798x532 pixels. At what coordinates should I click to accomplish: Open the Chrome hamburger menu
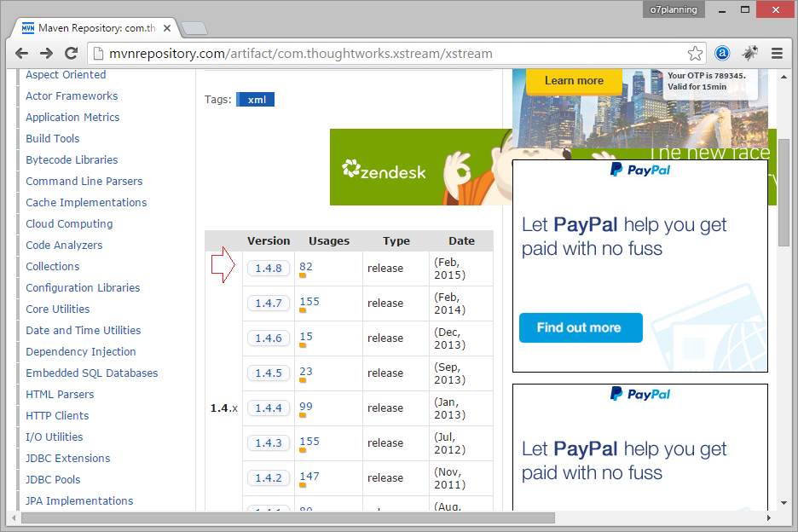(777, 53)
